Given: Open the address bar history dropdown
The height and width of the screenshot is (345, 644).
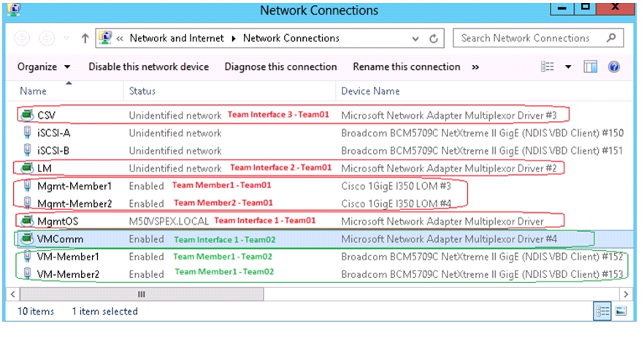Looking at the screenshot, I should [x=415, y=39].
